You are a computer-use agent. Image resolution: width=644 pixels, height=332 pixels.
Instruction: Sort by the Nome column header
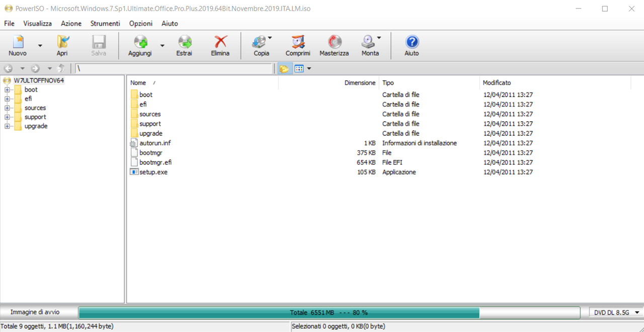pyautogui.click(x=203, y=82)
